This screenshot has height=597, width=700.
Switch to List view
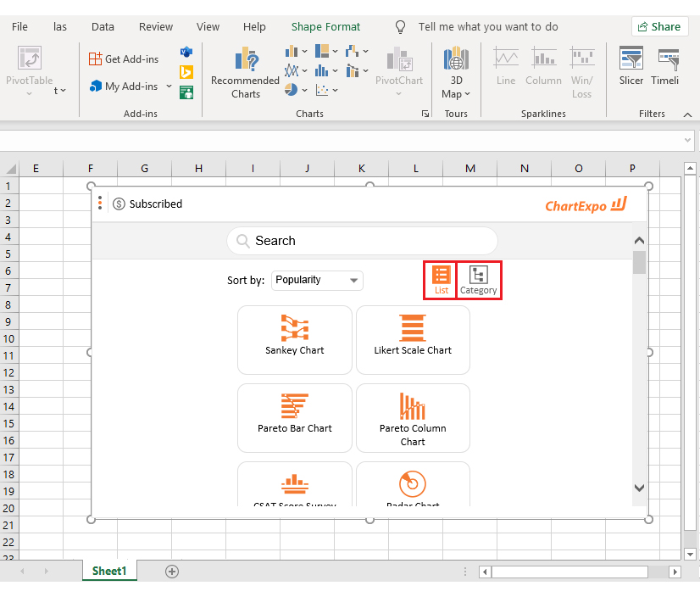[x=441, y=280]
